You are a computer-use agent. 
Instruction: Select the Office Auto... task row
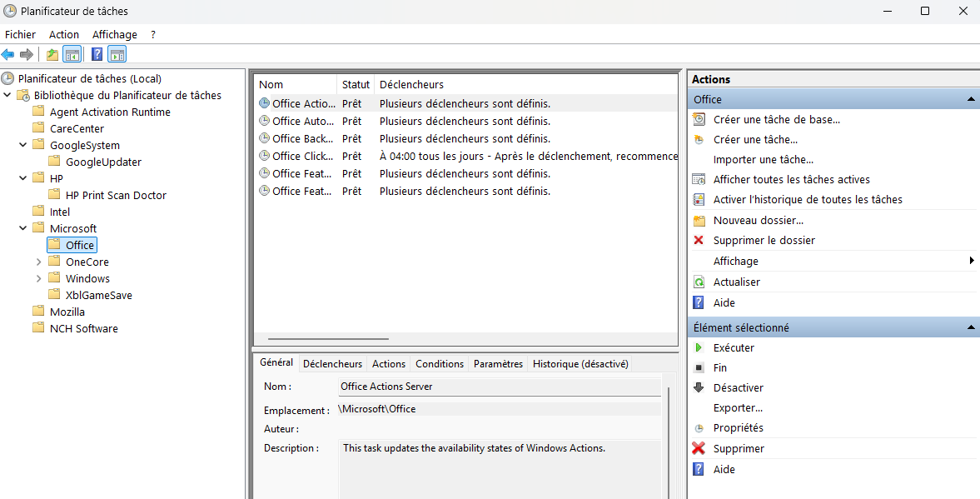coord(466,121)
